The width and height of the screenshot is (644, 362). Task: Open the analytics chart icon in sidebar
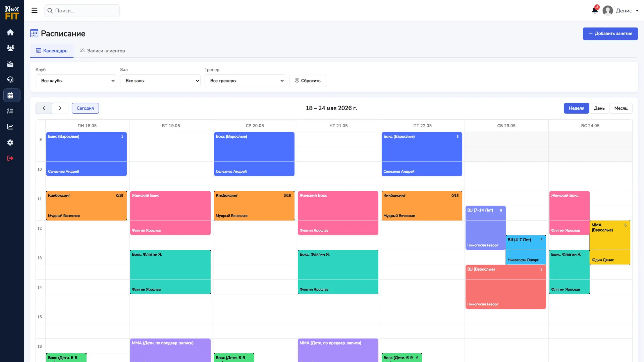click(x=10, y=127)
